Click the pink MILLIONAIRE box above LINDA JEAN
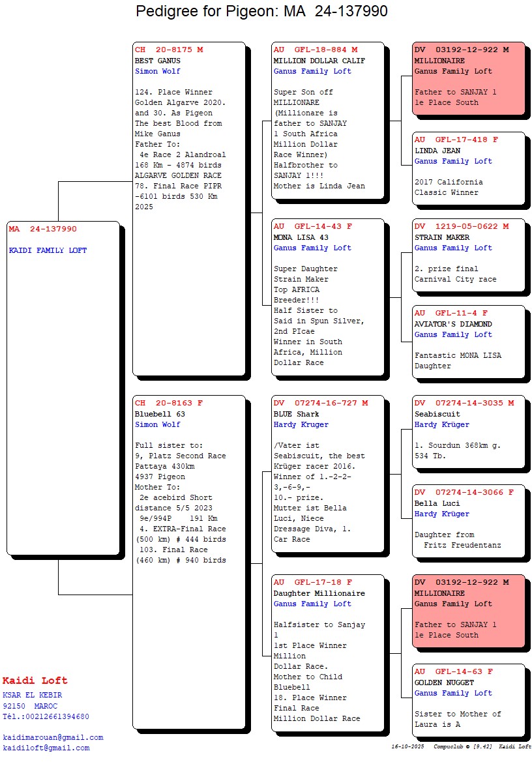Viewport: 532px width, 764px height. pos(468,78)
